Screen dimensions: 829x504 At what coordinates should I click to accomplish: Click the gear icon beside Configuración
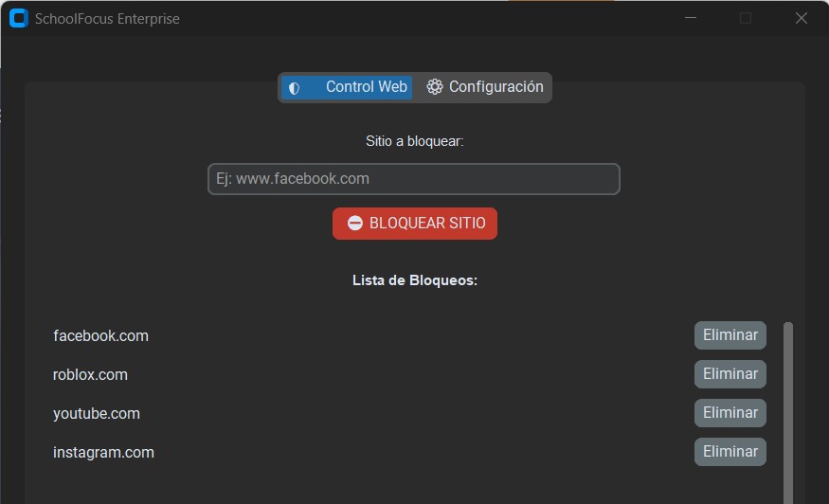(x=435, y=87)
